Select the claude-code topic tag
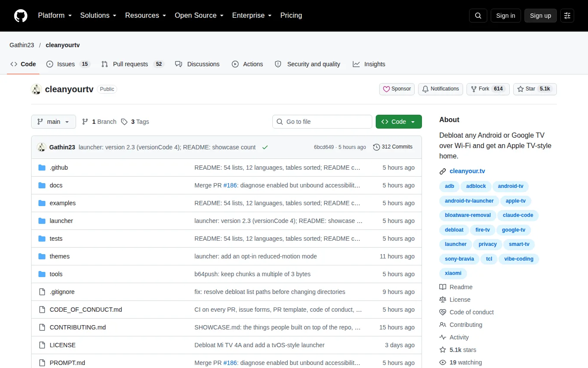588x368 pixels. [518, 215]
